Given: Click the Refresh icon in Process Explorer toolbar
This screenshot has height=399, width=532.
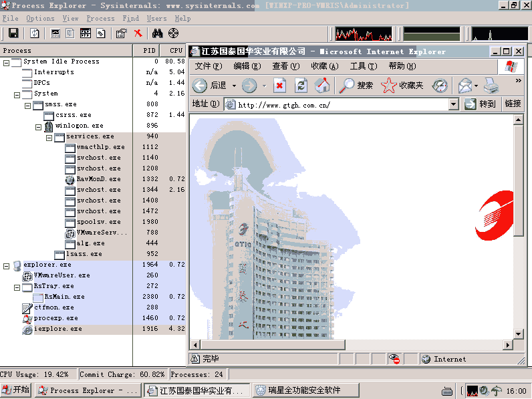Looking at the screenshot, I should 34,33.
